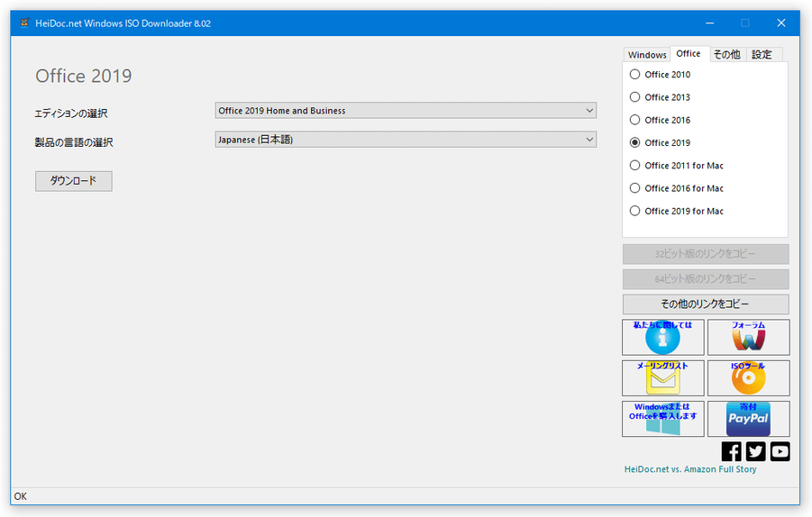Image resolution: width=812 pixels, height=517 pixels.
Task: Switch to the Office tab
Action: [x=689, y=53]
